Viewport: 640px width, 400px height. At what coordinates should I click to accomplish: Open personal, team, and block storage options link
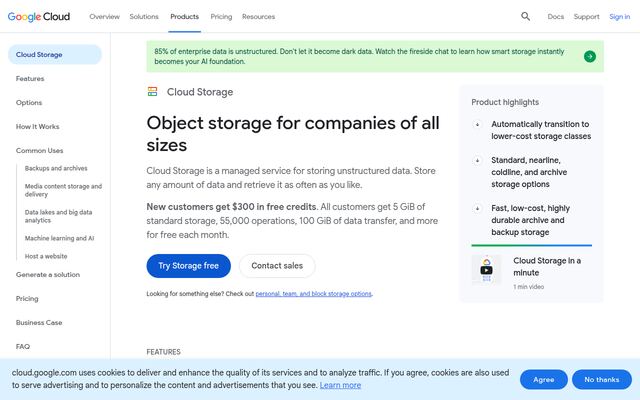[313, 294]
